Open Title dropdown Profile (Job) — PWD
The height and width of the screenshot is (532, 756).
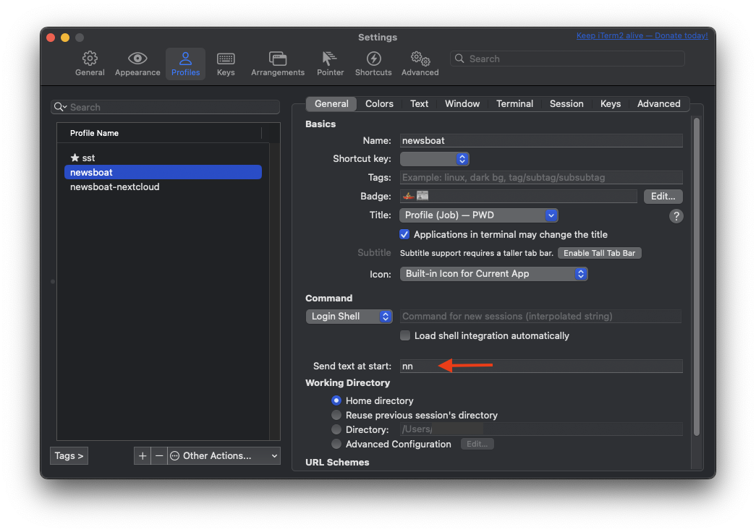click(479, 215)
